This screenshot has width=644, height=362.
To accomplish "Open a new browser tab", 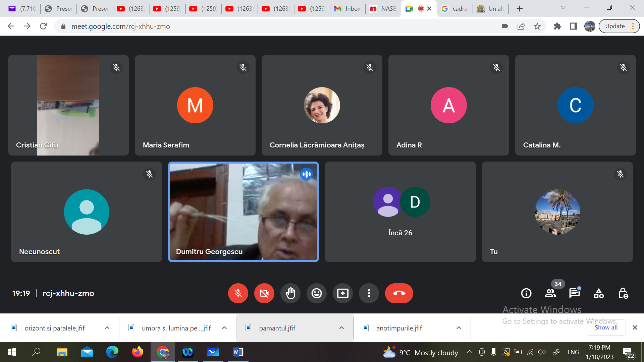I will pos(520,9).
